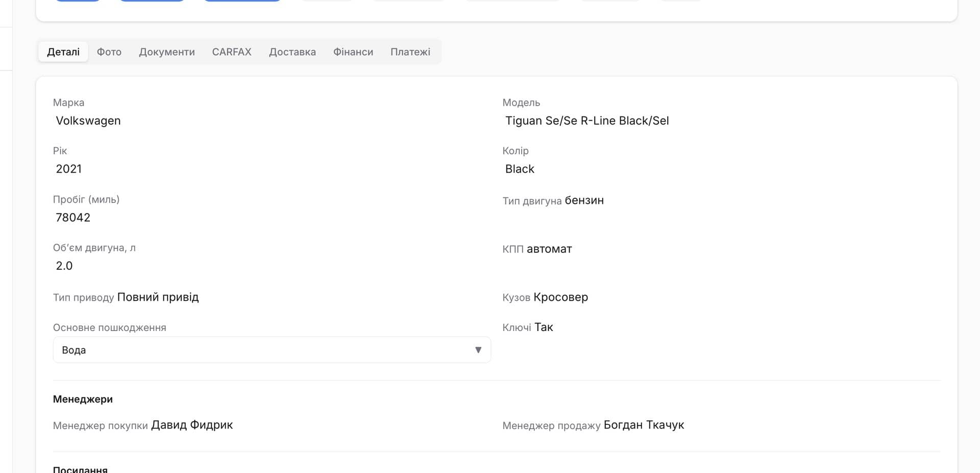Viewport: 980px width, 473px height.
Task: Switch to the Платежі tab
Action: coord(410,52)
